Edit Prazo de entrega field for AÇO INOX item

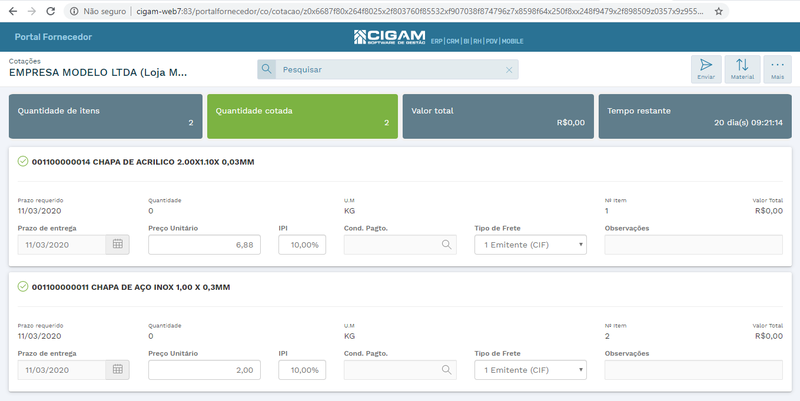[62, 370]
